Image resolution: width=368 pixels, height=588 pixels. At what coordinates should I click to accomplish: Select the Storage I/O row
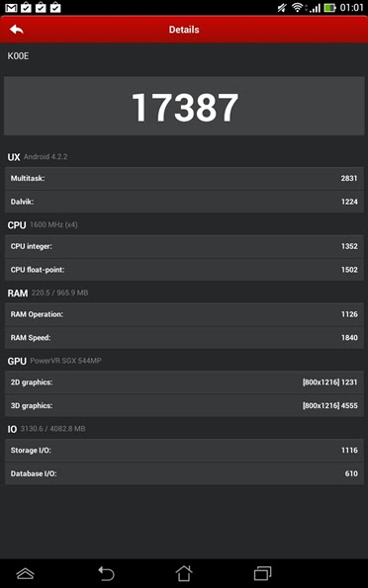[184, 450]
